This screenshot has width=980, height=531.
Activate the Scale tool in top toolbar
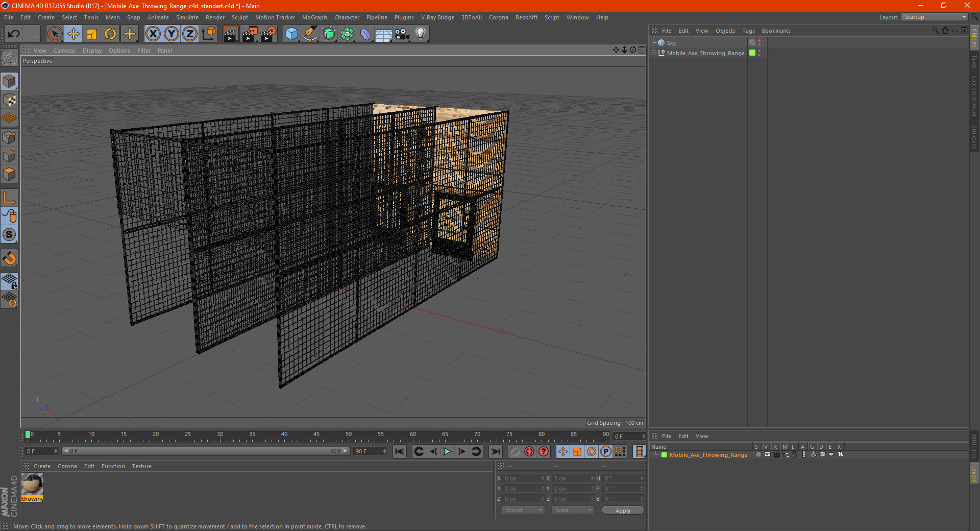[x=92, y=34]
